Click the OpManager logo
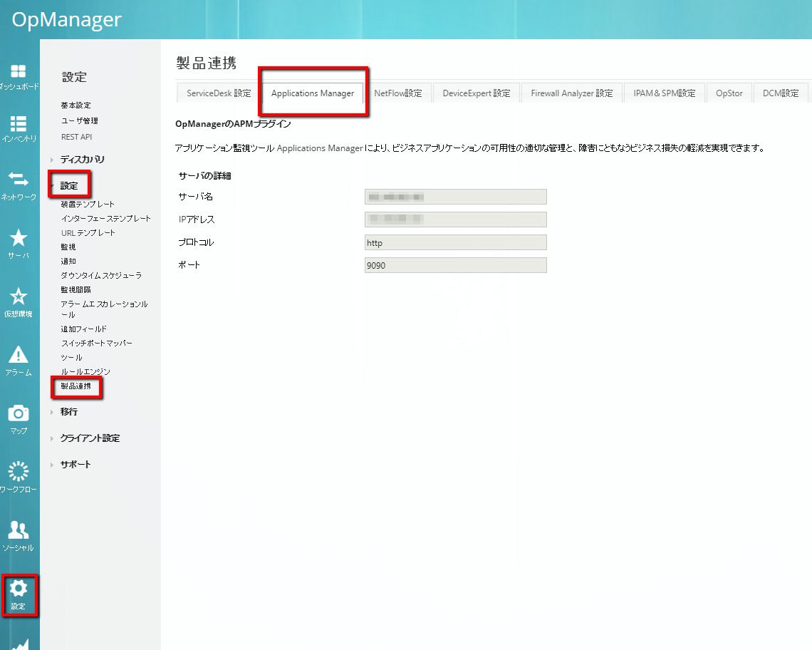 click(x=66, y=20)
